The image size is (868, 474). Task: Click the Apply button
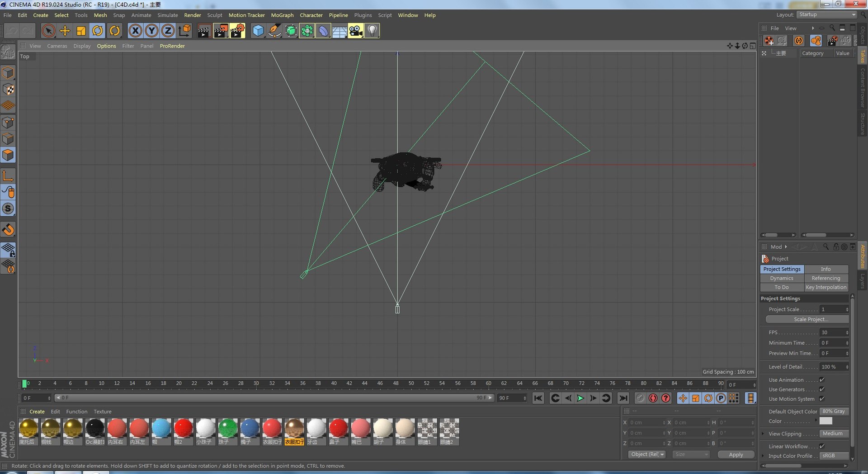(x=736, y=455)
